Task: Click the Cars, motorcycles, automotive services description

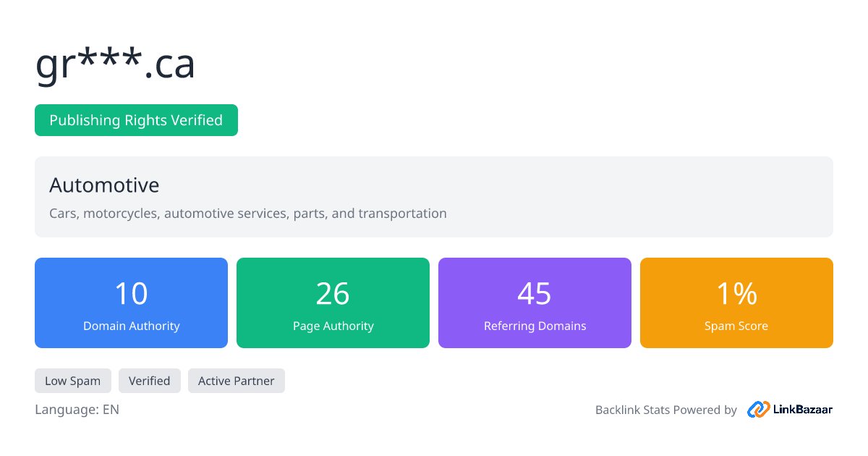Action: (248, 214)
